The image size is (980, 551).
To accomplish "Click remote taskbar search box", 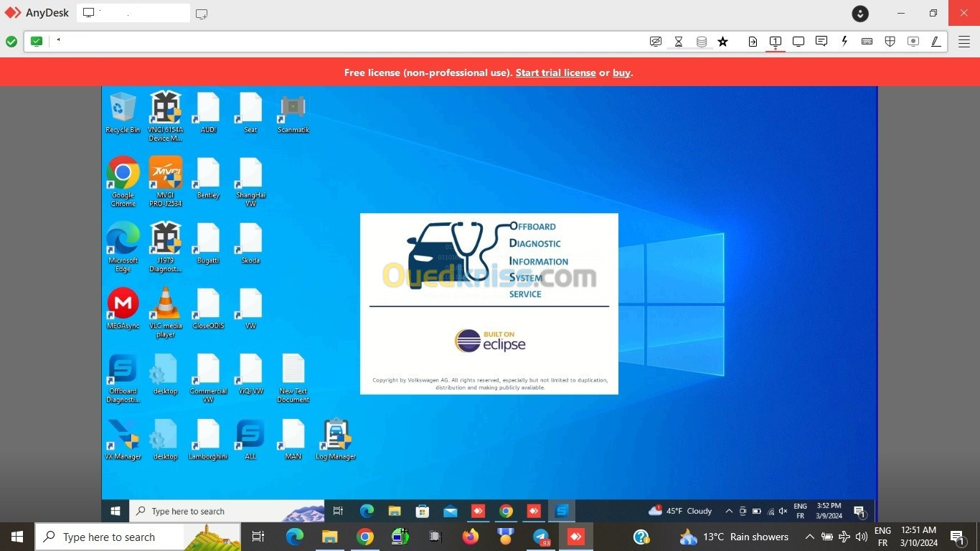I will click(x=227, y=511).
